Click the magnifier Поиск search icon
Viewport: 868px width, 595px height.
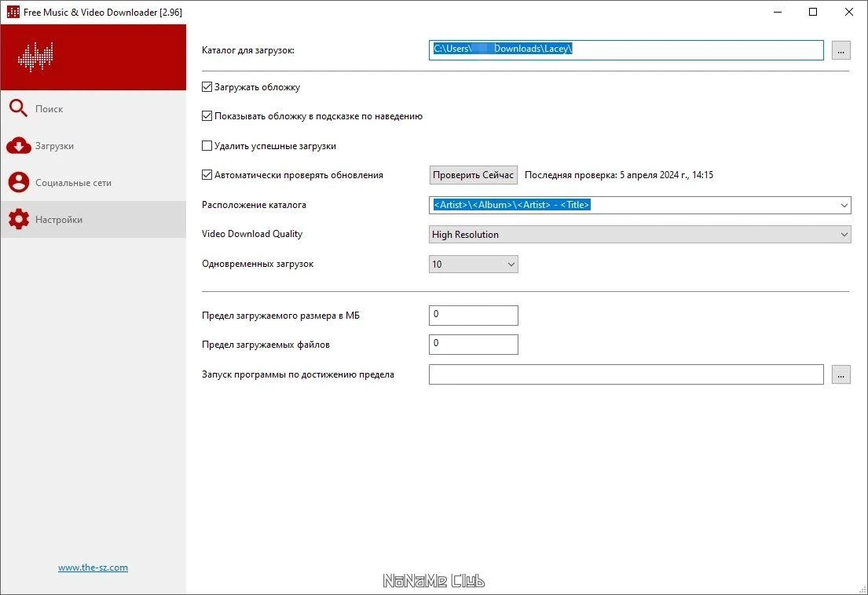18,108
